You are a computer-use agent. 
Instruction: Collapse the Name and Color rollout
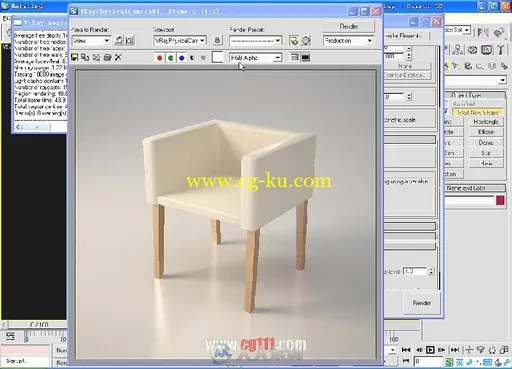tap(476, 188)
